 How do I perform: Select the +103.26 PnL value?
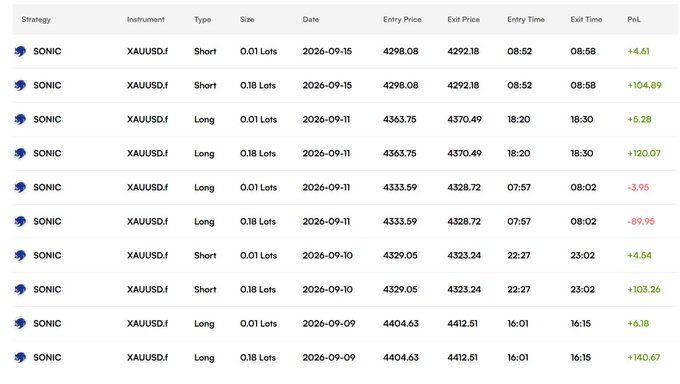pyautogui.click(x=644, y=289)
